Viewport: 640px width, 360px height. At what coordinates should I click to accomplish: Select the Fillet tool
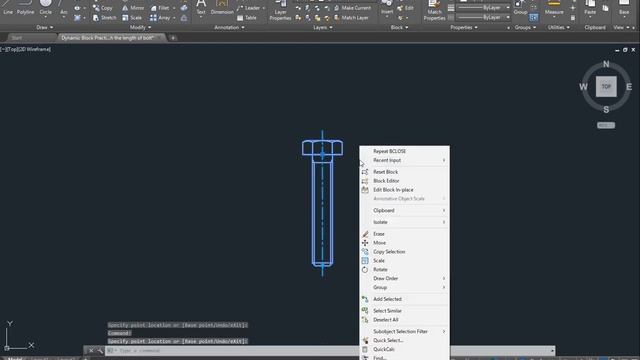160,8
